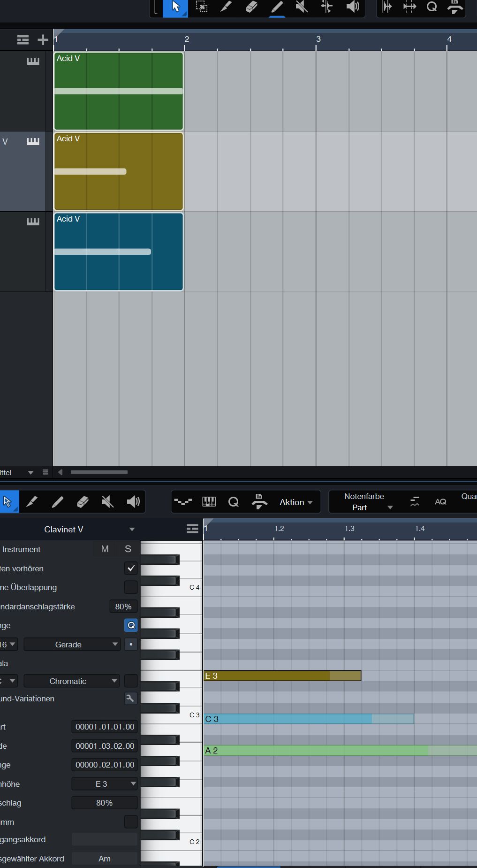Choose the Mute tool in arrangement toolbar
Screen dimensions: 477x868
302,7
